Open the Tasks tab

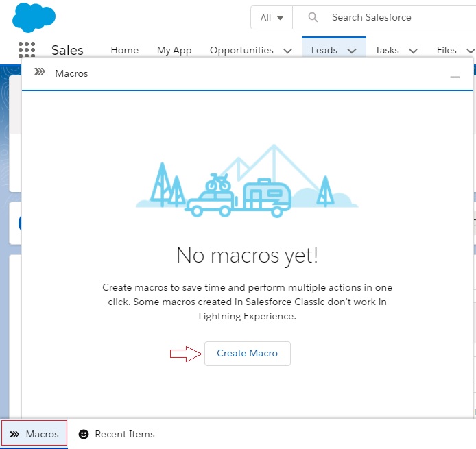pyautogui.click(x=387, y=50)
